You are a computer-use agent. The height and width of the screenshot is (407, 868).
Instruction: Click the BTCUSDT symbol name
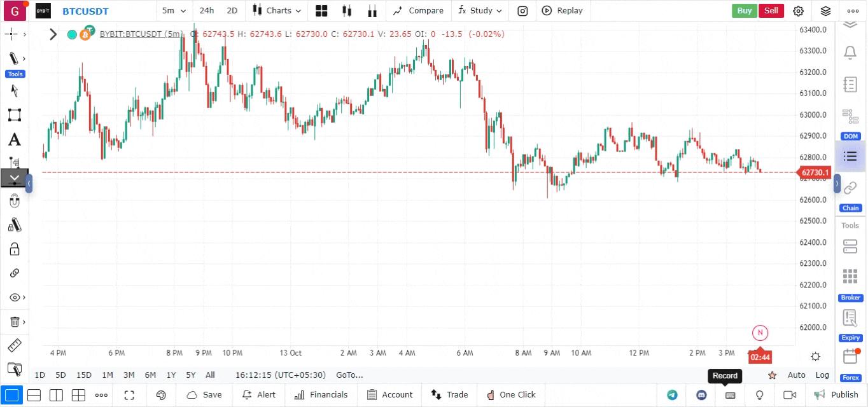(85, 11)
